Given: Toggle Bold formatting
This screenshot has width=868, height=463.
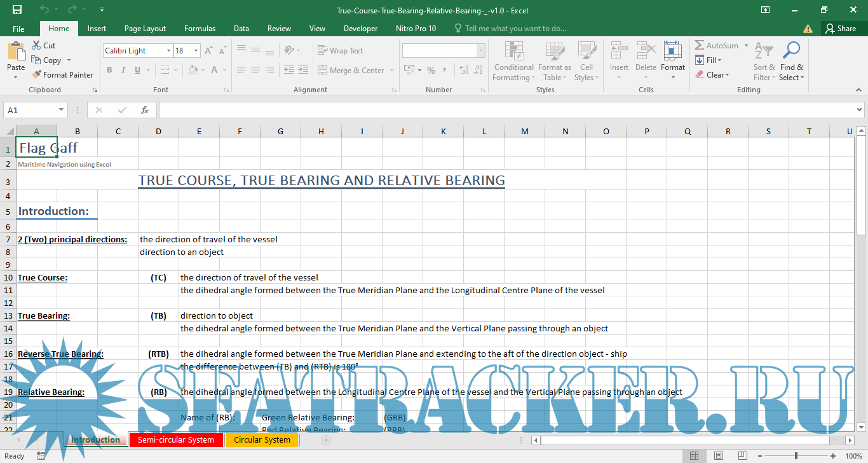Looking at the screenshot, I should 109,70.
